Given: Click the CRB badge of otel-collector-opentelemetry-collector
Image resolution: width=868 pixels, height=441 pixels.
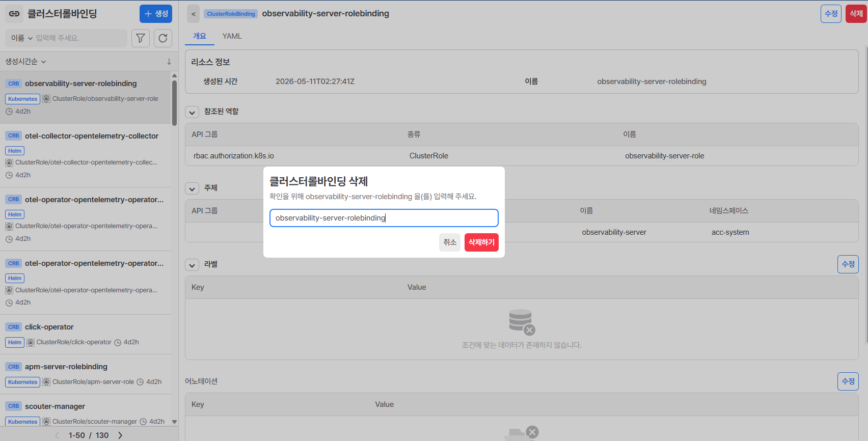Looking at the screenshot, I should click(x=13, y=136).
